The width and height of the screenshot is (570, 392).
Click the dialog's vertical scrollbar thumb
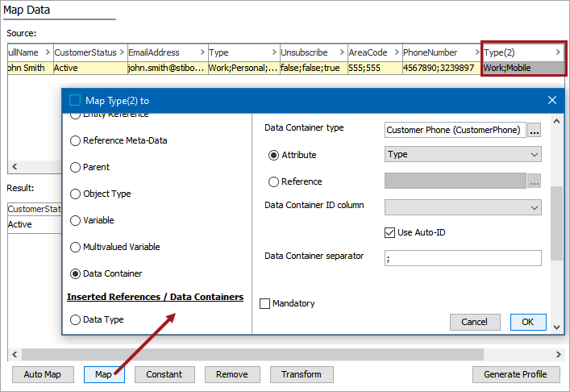tap(555, 222)
